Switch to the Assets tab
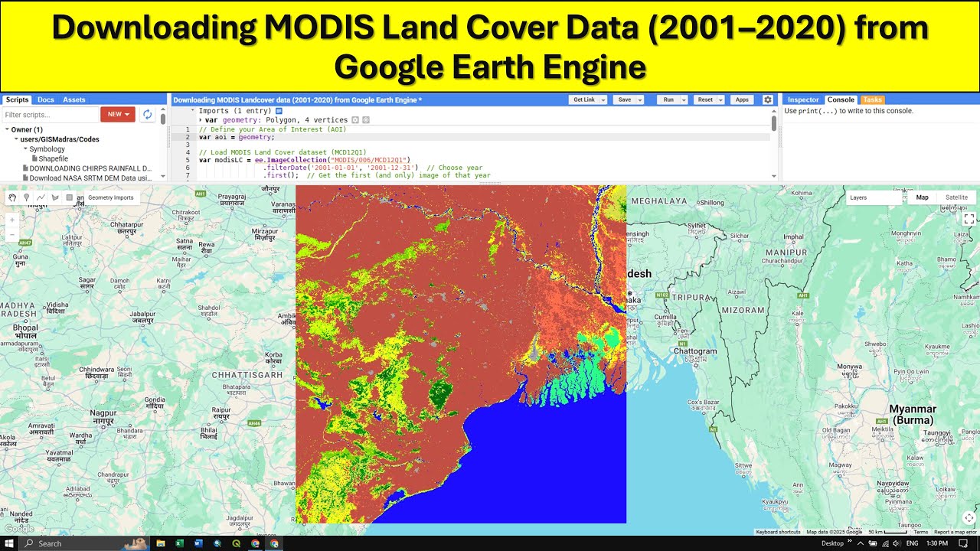980x551 pixels. [x=74, y=99]
